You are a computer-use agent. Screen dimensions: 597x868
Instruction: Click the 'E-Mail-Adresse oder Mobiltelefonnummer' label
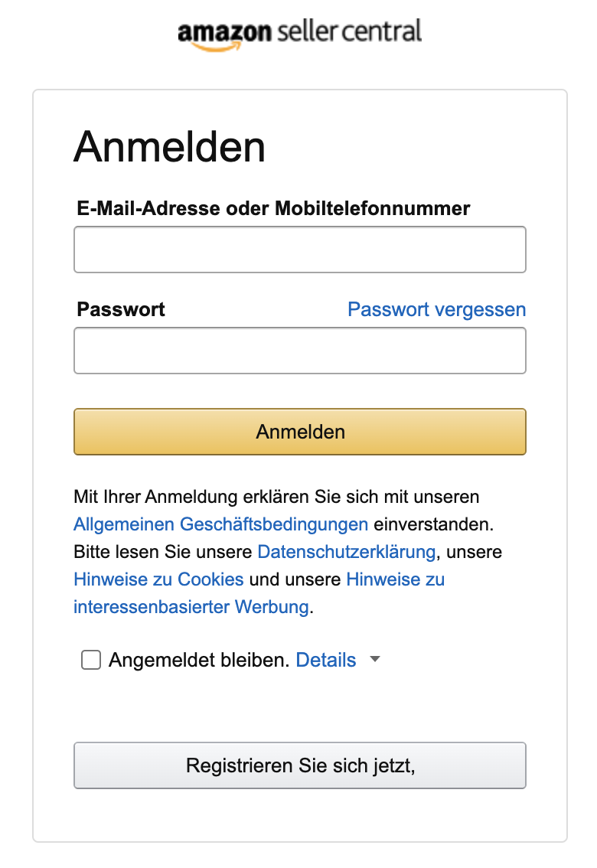point(273,207)
